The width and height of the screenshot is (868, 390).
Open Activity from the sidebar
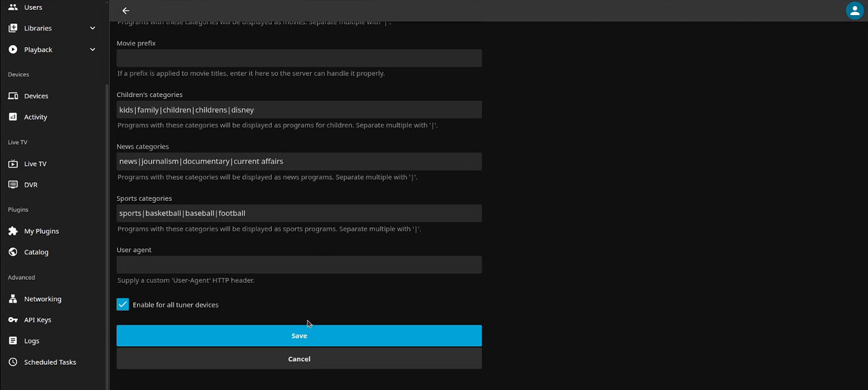coord(35,117)
